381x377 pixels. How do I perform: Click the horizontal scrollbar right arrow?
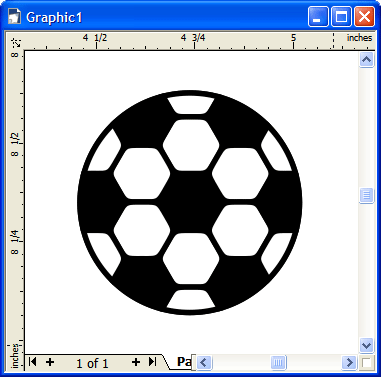tap(349, 362)
